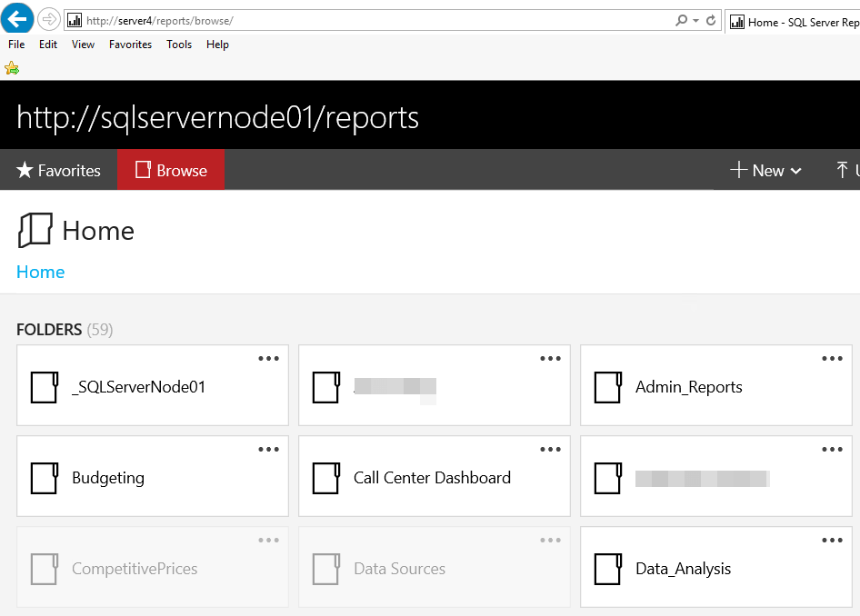Screen dimensions: 860x616
Task: Open the address bar autocomplete dropdown arrow
Action: click(696, 21)
